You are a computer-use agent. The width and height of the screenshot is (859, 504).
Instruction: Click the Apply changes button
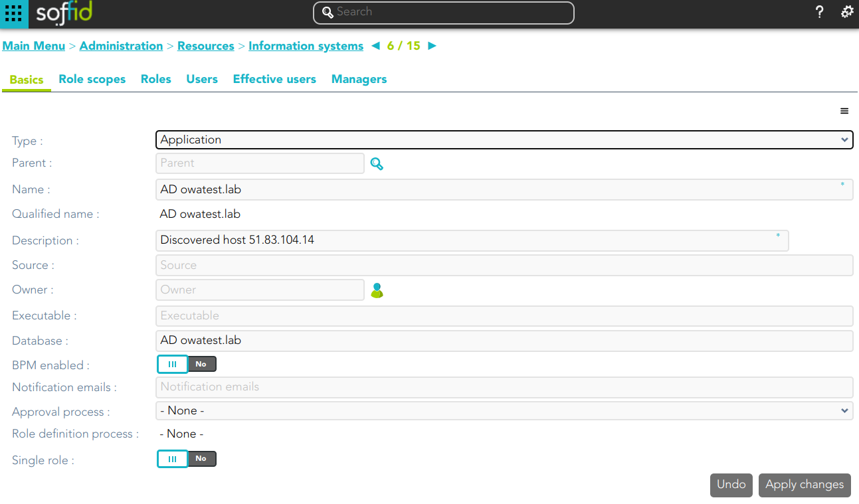805,485
